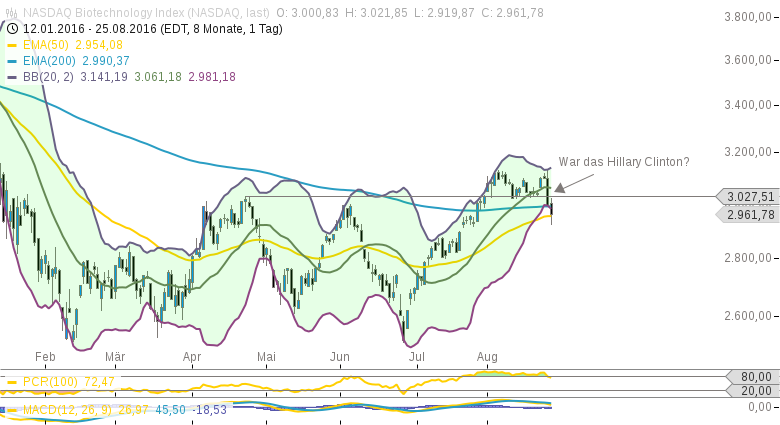The height and width of the screenshot is (425, 780).
Task: Click the low price L: 2.919,87
Action: click(444, 13)
